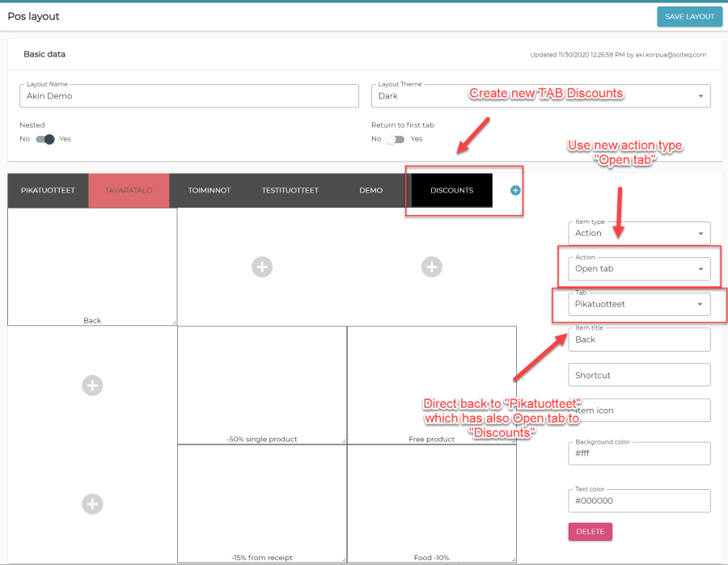Click the Layout Name input field
Image resolution: width=728 pixels, height=565 pixels.
(x=188, y=95)
